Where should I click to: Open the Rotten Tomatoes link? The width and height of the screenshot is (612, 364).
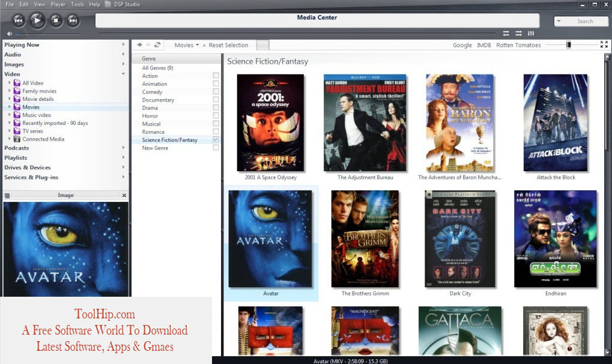click(x=518, y=45)
